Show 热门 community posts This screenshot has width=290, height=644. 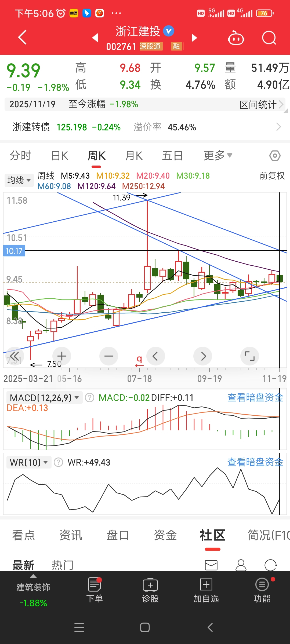[x=63, y=565]
